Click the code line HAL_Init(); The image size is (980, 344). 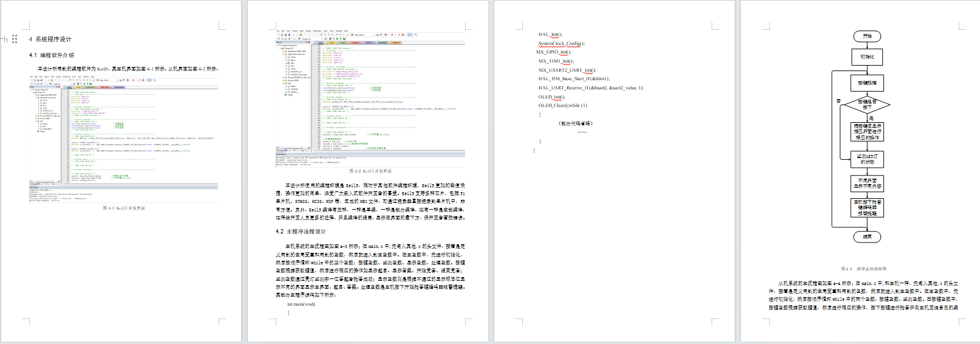pos(550,35)
